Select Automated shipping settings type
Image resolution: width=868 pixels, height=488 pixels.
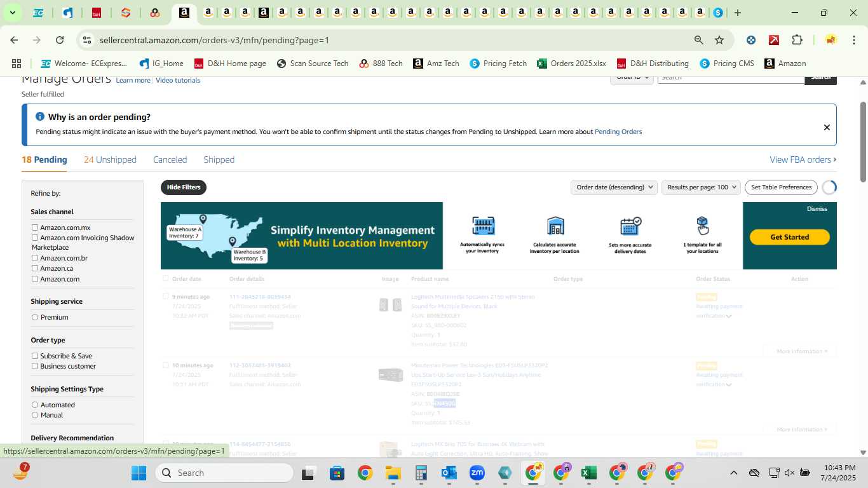coord(35,405)
